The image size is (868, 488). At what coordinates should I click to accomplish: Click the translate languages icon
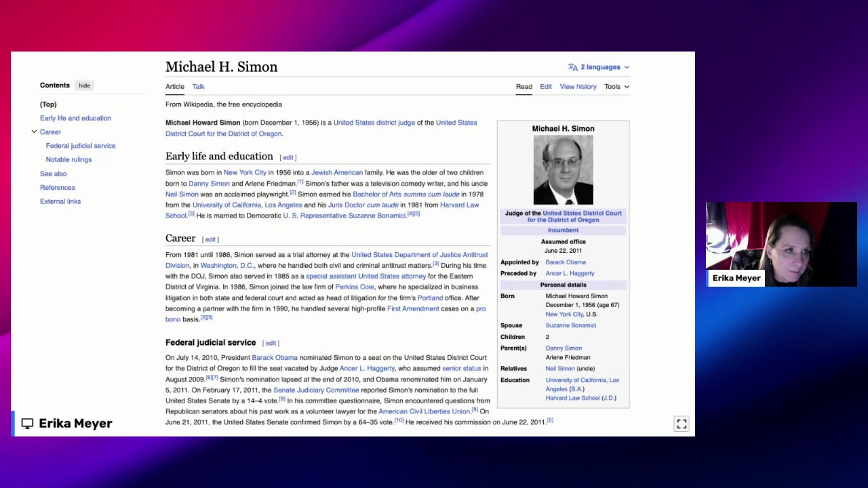[573, 67]
